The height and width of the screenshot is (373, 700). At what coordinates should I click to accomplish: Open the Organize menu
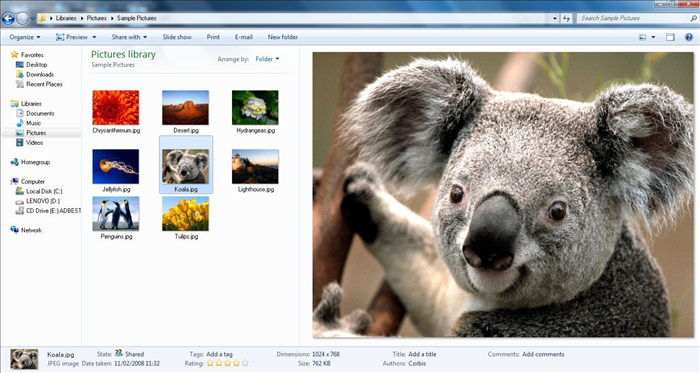click(x=25, y=37)
